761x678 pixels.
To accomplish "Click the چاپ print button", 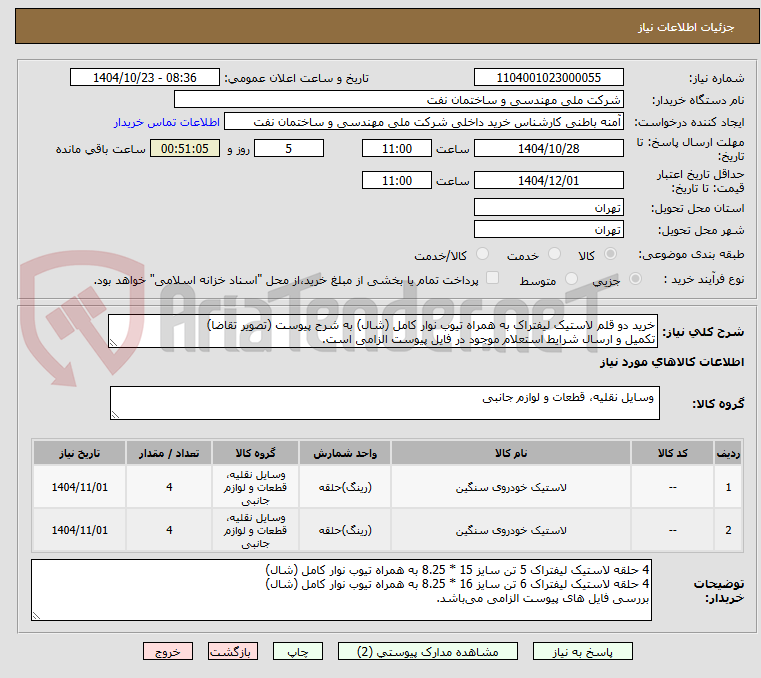I will (298, 651).
